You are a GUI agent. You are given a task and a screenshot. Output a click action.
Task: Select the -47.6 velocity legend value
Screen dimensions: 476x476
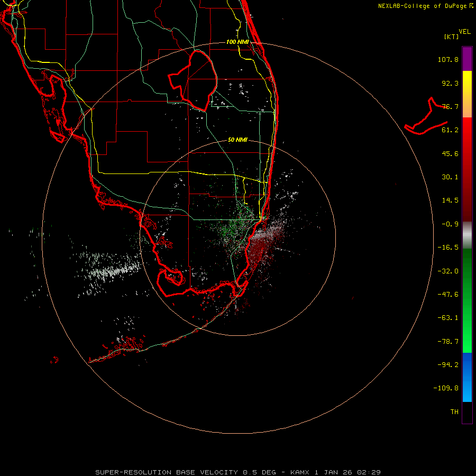[448, 295]
